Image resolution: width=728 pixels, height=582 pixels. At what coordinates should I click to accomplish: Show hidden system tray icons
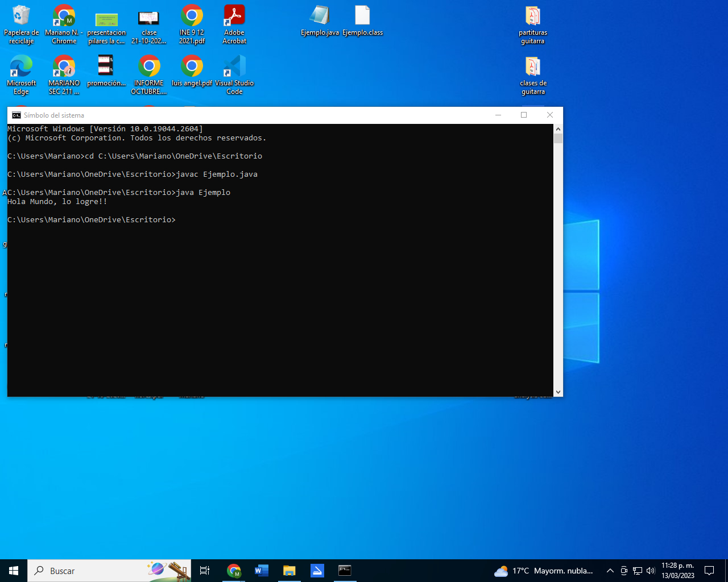[610, 571]
